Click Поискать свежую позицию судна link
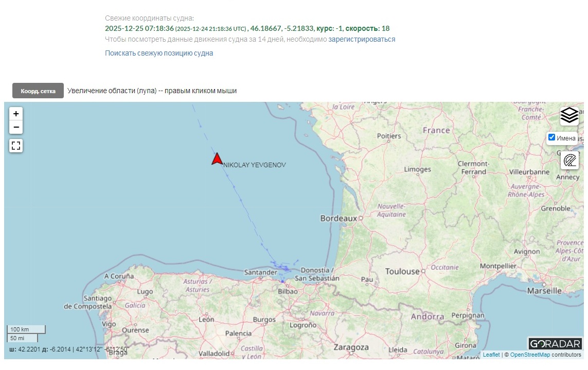This screenshot has height=370, width=588. (x=159, y=53)
